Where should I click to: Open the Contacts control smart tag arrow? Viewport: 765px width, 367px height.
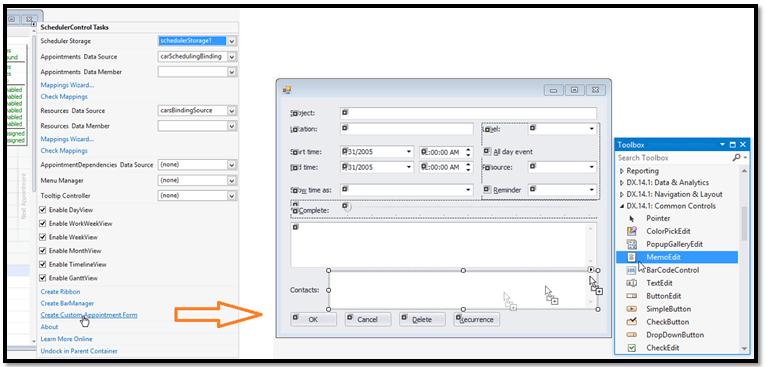[x=591, y=269]
